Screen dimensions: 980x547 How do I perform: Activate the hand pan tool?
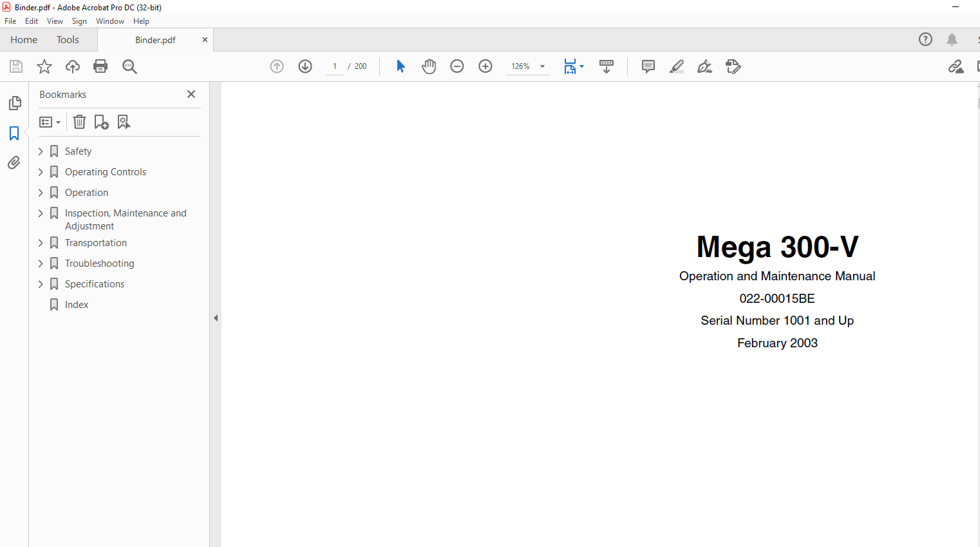point(429,66)
